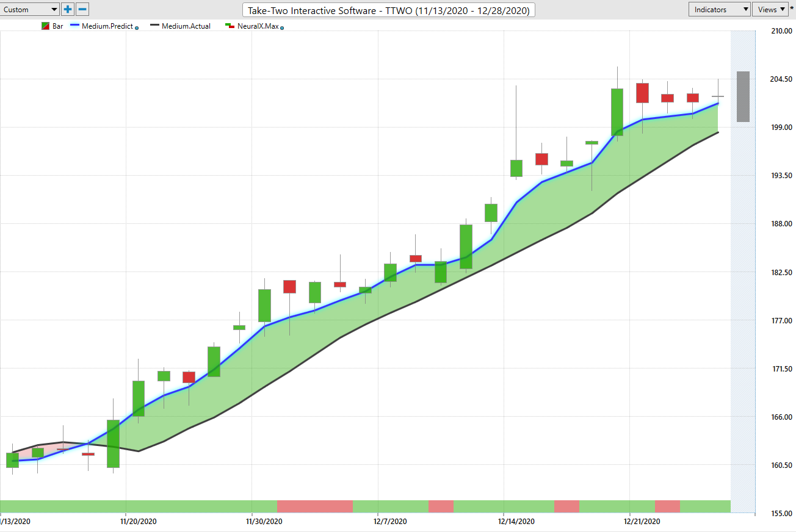Click the 'Medium.Predict' legend label
Image resolution: width=796 pixels, height=532 pixels.
[x=107, y=26]
